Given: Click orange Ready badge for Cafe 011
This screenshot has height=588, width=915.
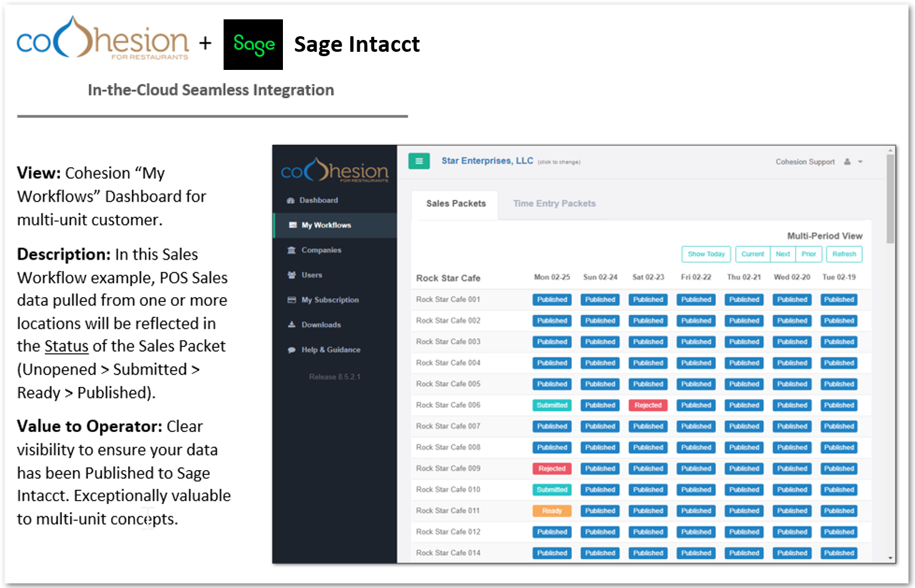Looking at the screenshot, I should [551, 511].
